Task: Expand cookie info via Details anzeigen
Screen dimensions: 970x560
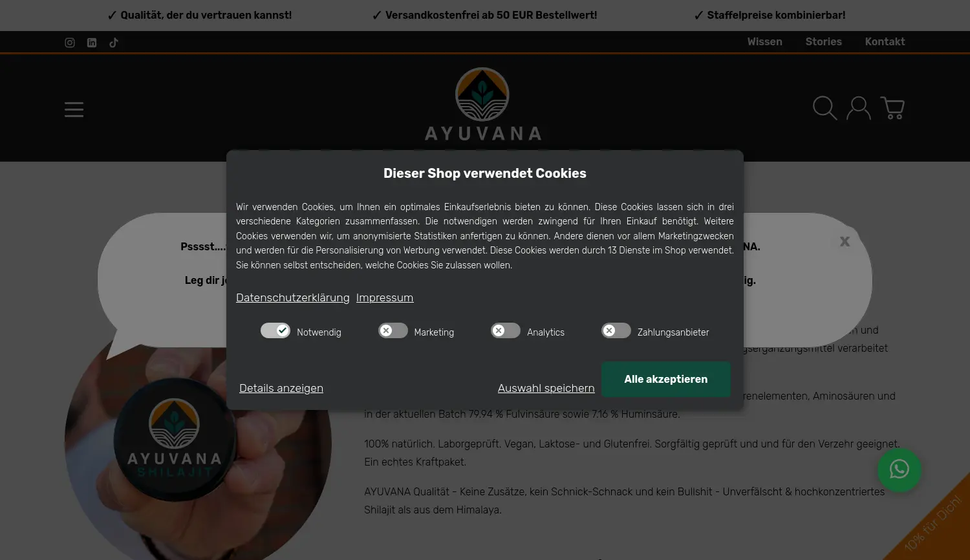Action: [x=281, y=388]
